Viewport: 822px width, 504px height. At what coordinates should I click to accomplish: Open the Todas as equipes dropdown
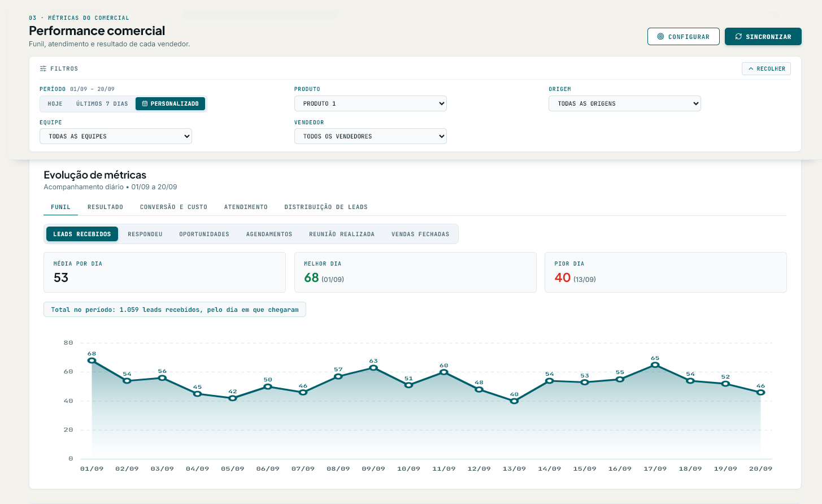coord(116,136)
